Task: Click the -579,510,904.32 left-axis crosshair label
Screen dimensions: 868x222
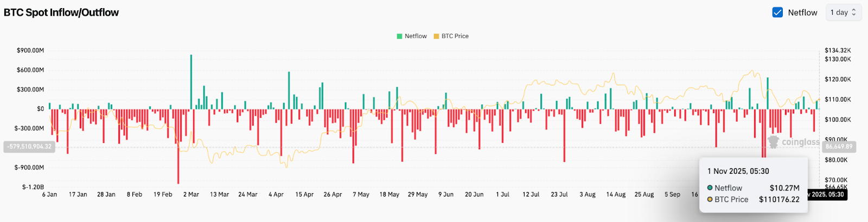Action: (29, 147)
